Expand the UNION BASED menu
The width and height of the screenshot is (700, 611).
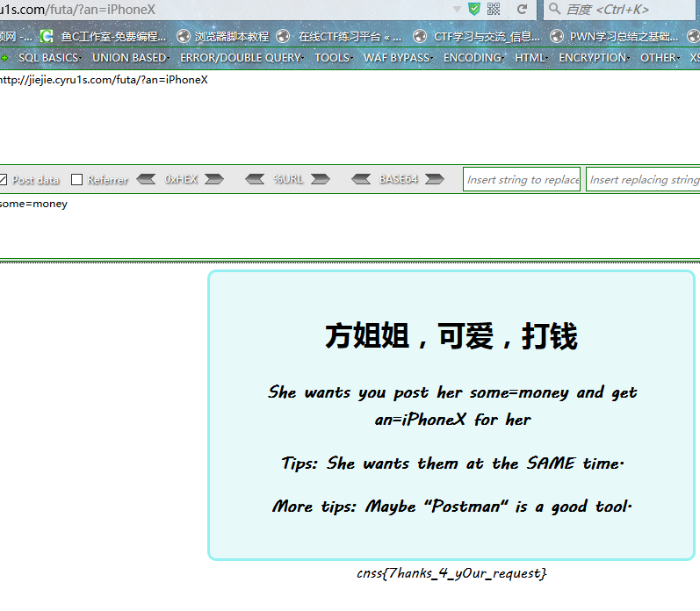tap(129, 57)
